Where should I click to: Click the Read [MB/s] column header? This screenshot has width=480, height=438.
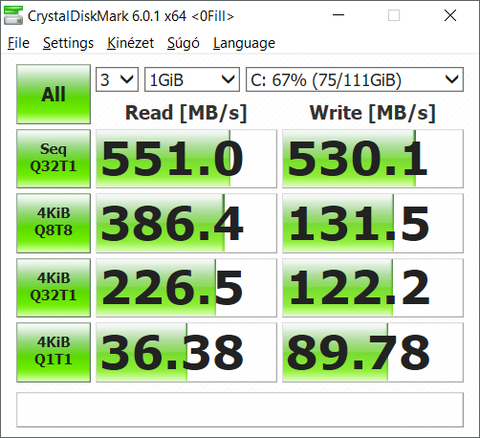(186, 113)
